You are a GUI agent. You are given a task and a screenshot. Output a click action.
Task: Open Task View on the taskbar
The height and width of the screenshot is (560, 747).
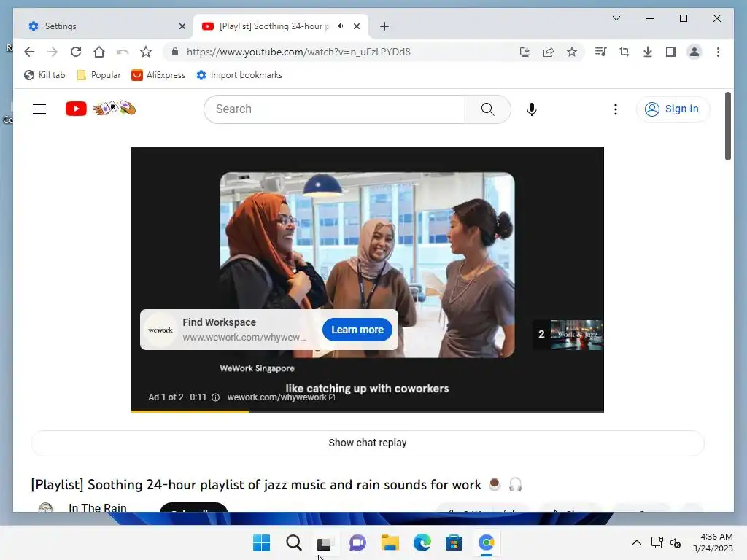pyautogui.click(x=325, y=542)
